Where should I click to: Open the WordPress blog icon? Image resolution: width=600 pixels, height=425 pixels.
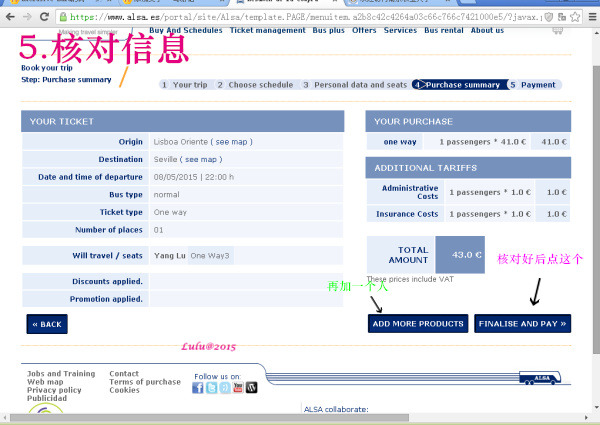252,388
